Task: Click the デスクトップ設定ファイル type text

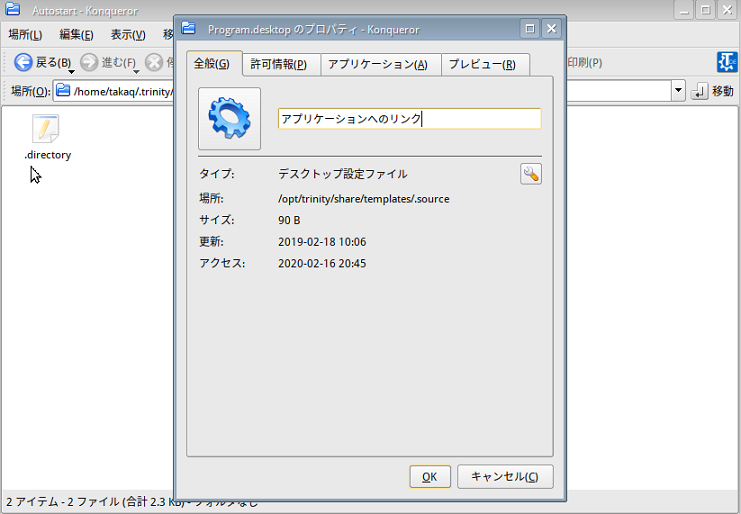Action: (343, 174)
